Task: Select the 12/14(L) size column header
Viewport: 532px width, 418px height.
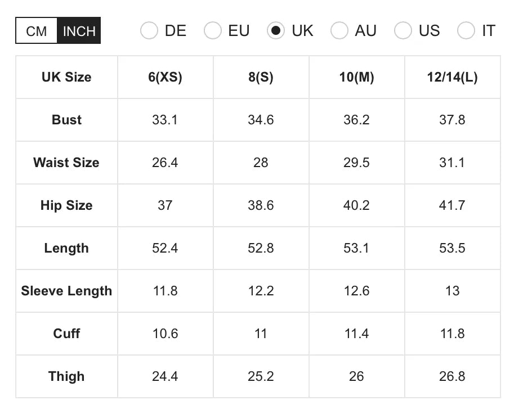Action: [452, 77]
